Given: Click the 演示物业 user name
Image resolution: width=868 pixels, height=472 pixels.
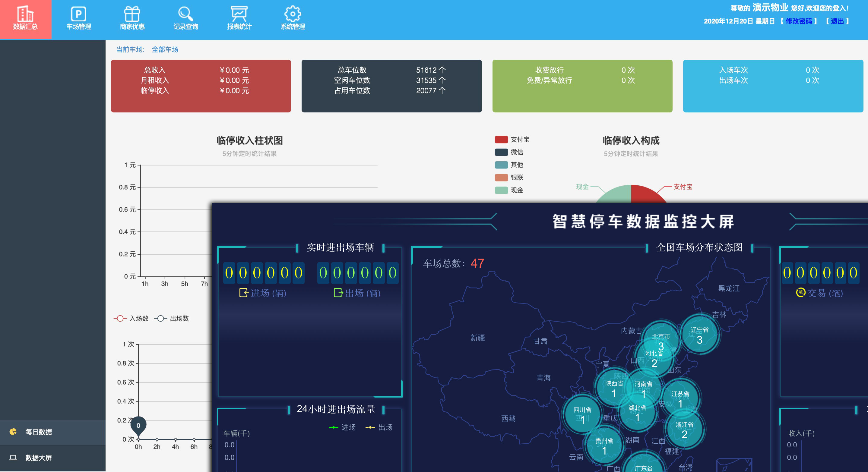Looking at the screenshot, I should [770, 8].
